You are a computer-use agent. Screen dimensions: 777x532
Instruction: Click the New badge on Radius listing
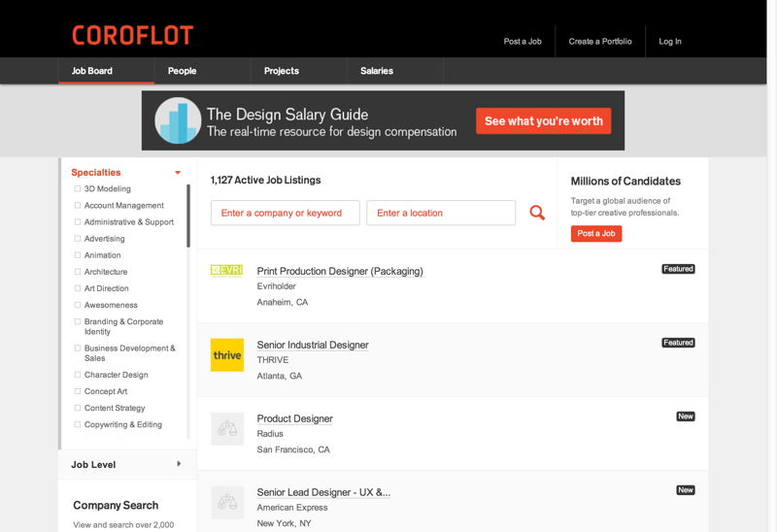coord(686,416)
